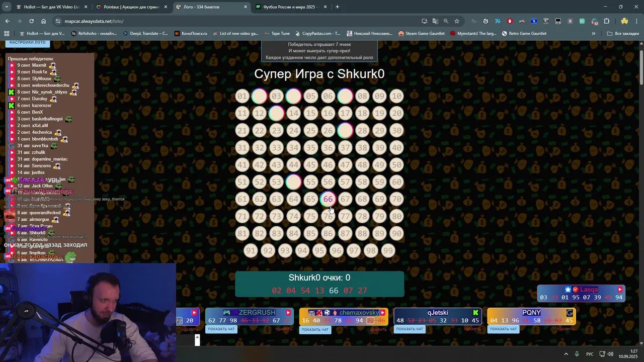The image size is (644, 362).
Task: Delete the ZERGRUSH ticket
Action: [x=284, y=329]
